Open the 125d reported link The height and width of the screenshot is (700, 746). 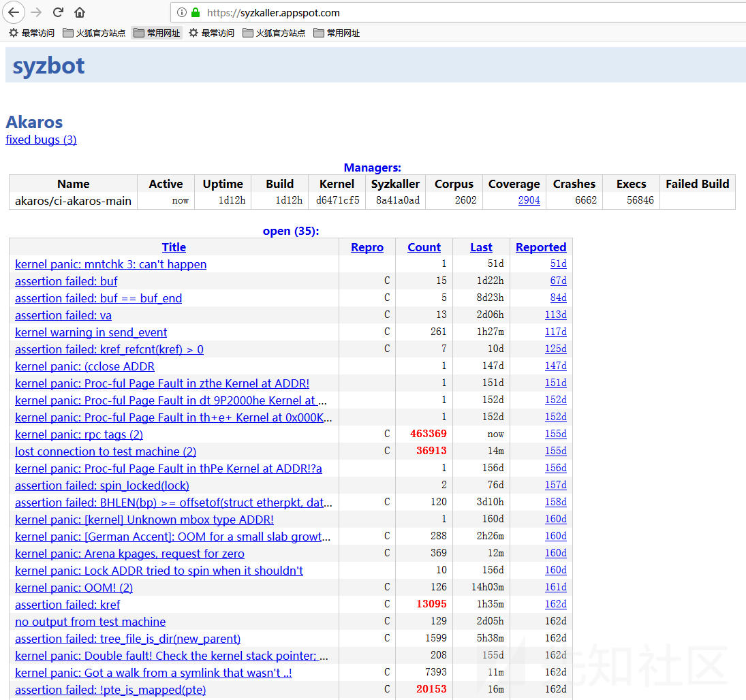coord(556,349)
